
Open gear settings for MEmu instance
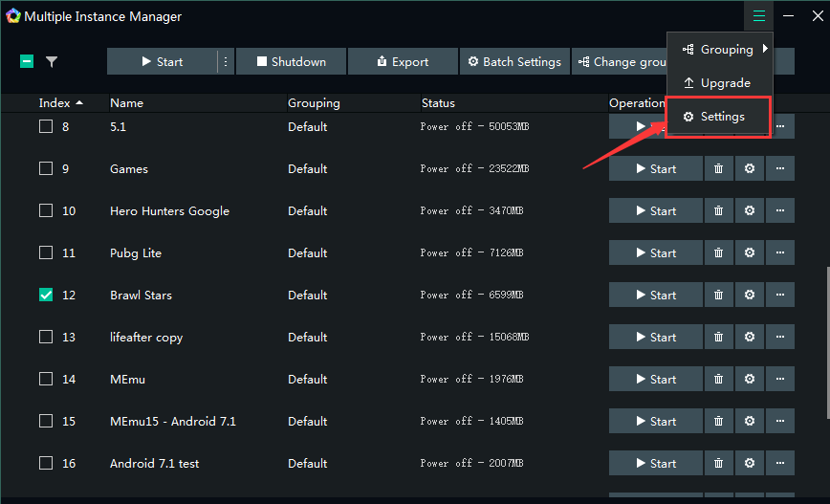click(750, 380)
